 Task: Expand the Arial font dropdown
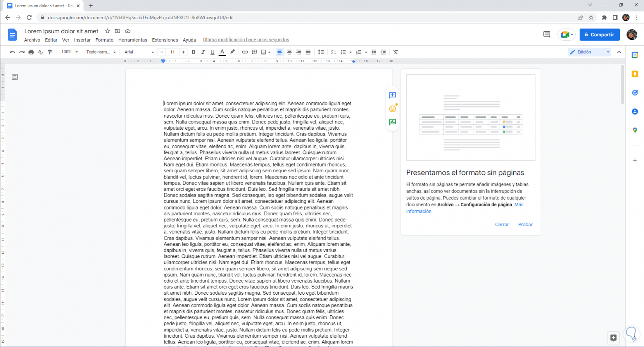[139, 52]
